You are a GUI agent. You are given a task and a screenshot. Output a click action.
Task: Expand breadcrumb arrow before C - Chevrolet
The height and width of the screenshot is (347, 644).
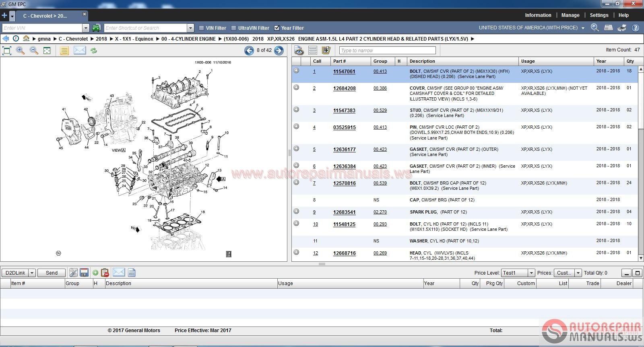(55, 39)
